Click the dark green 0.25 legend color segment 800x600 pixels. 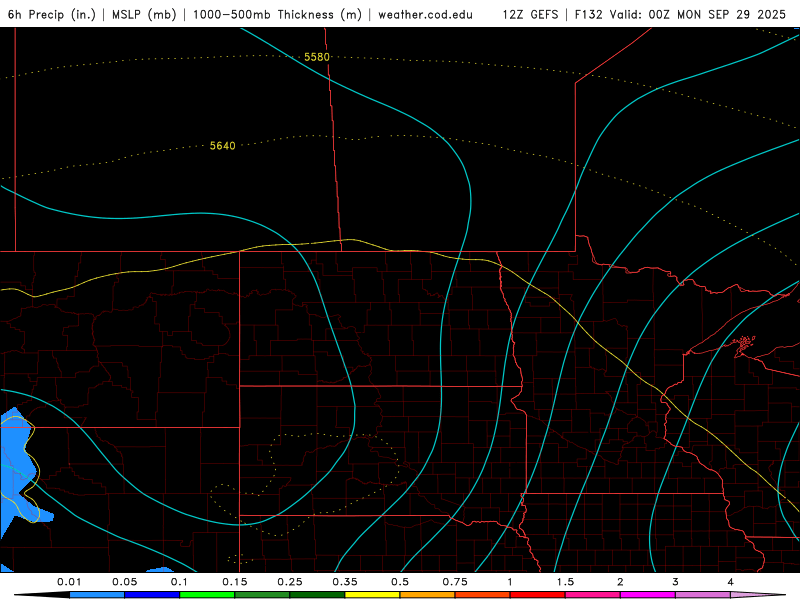click(317, 595)
